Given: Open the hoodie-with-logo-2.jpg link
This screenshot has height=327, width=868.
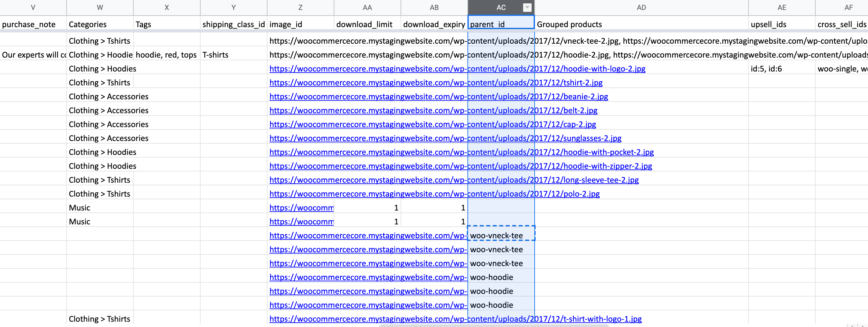Looking at the screenshot, I should tap(457, 69).
